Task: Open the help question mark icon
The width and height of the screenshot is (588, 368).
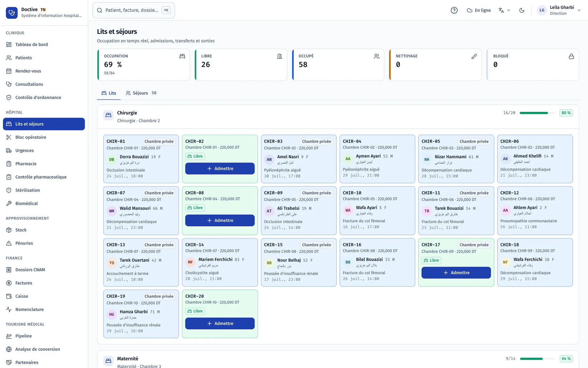Action: pyautogui.click(x=454, y=10)
